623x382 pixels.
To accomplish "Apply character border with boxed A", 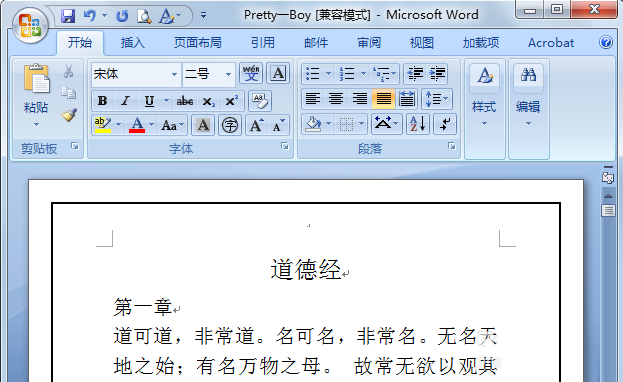I will click(278, 74).
